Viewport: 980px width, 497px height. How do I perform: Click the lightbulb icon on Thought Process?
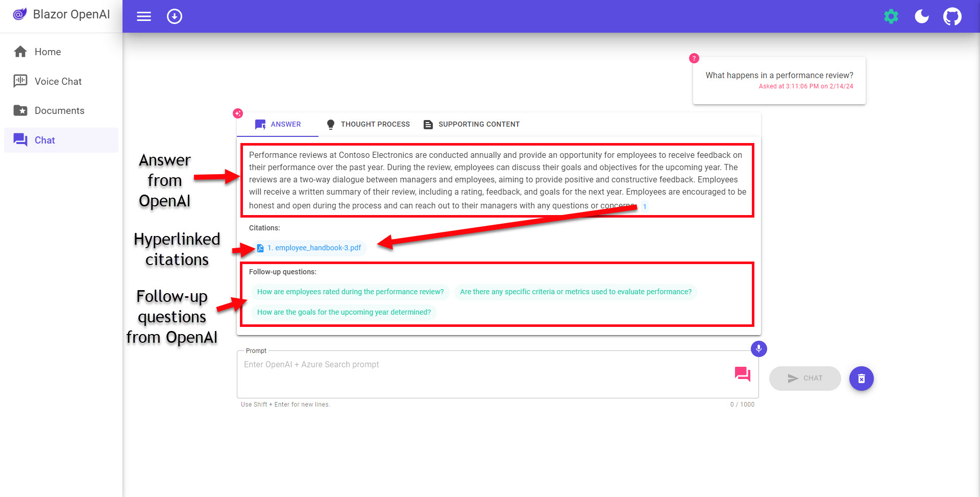tap(331, 124)
